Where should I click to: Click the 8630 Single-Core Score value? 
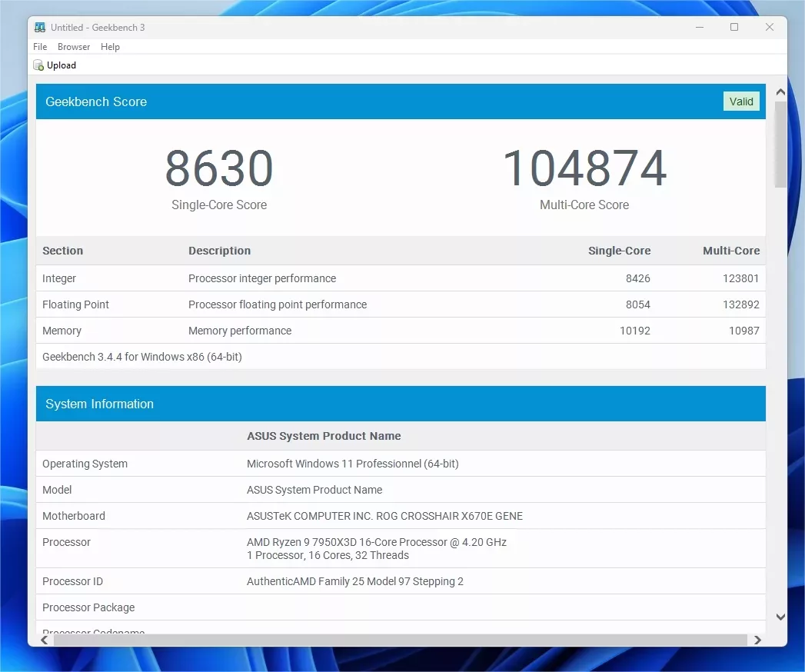pyautogui.click(x=219, y=169)
